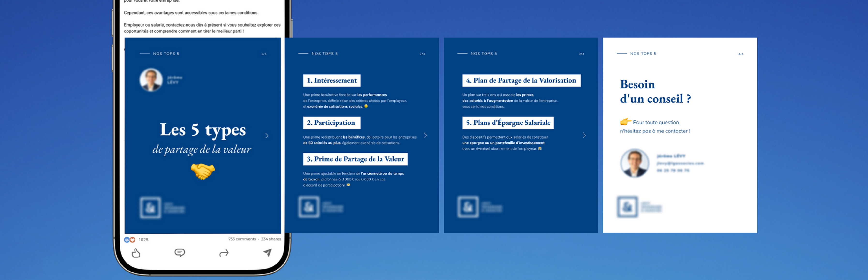The width and height of the screenshot is (868, 280).
Task: Click '3. Prime de Partage de la Valeur'
Action: [x=355, y=159]
